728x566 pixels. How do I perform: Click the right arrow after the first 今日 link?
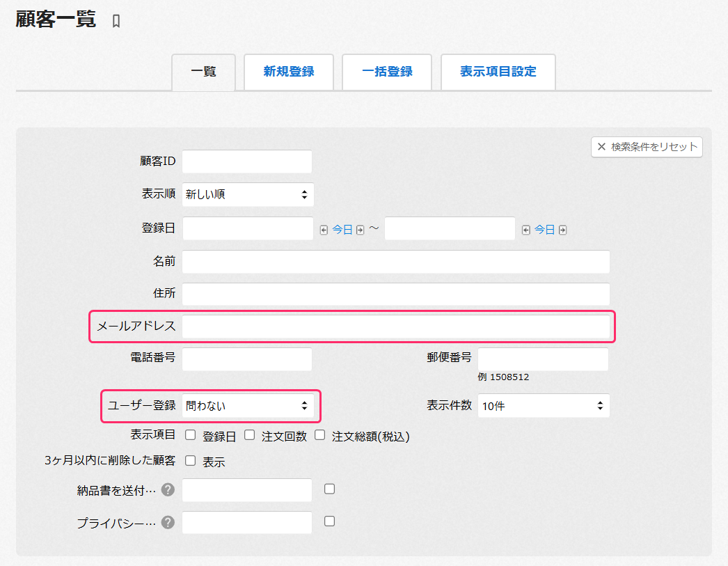[x=360, y=229]
